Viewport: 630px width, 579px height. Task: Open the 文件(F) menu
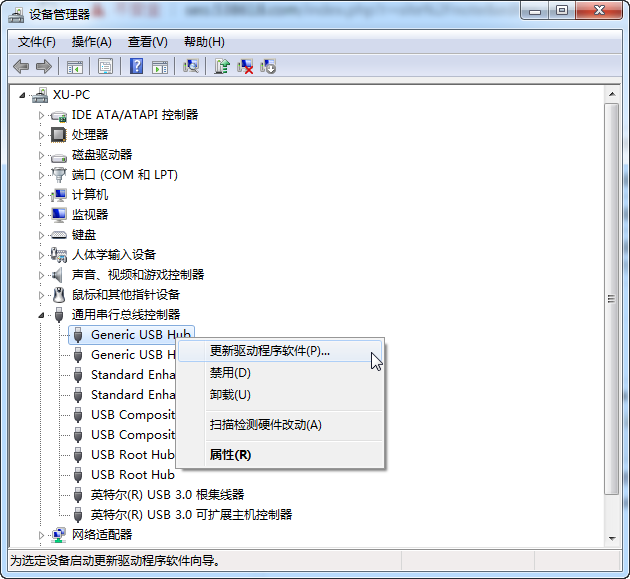click(x=37, y=42)
